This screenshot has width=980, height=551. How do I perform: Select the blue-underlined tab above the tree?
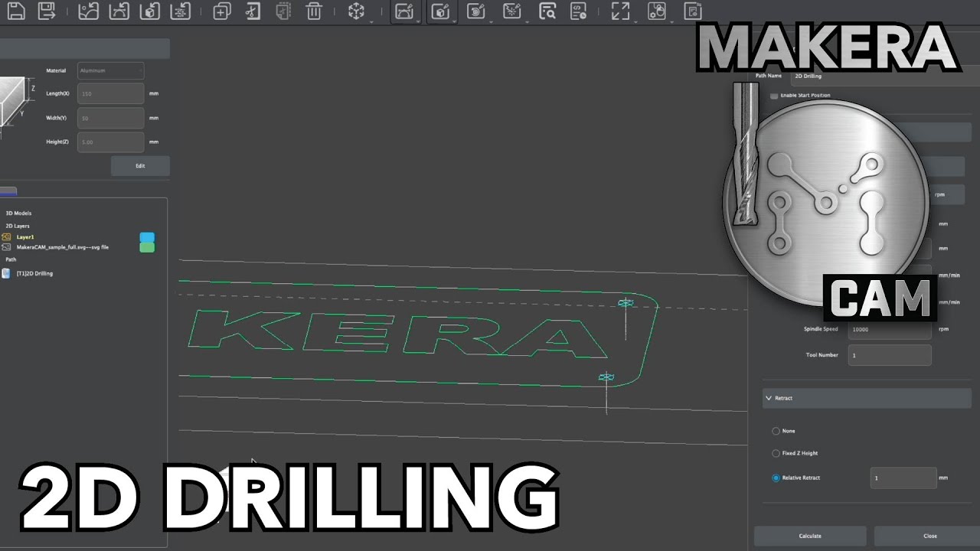(8, 191)
